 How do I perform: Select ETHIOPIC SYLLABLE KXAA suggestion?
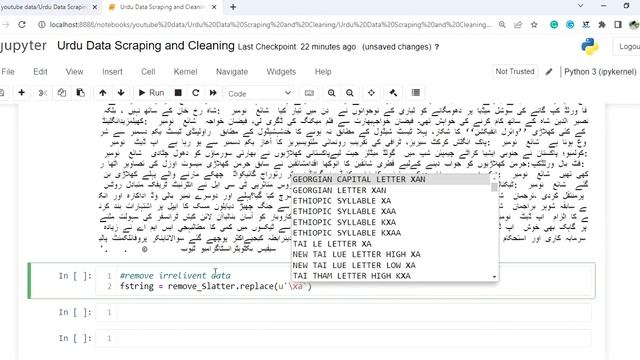tap(391, 233)
